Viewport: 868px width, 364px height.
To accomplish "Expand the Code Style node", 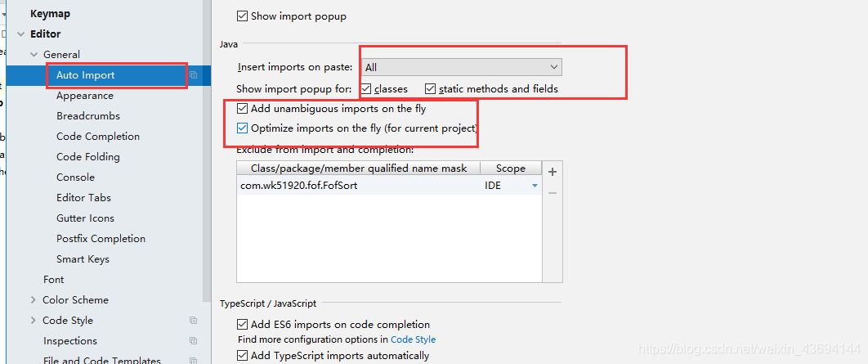I will [x=34, y=320].
